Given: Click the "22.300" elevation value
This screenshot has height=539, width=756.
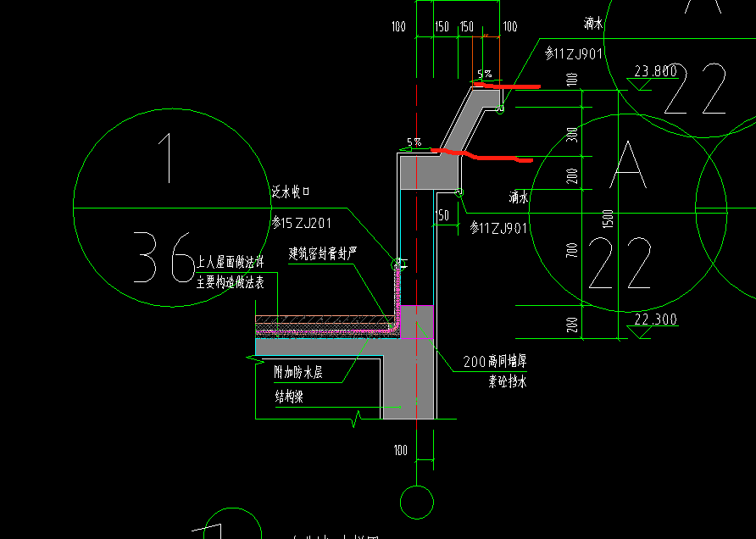Looking at the screenshot, I should click(x=656, y=320).
